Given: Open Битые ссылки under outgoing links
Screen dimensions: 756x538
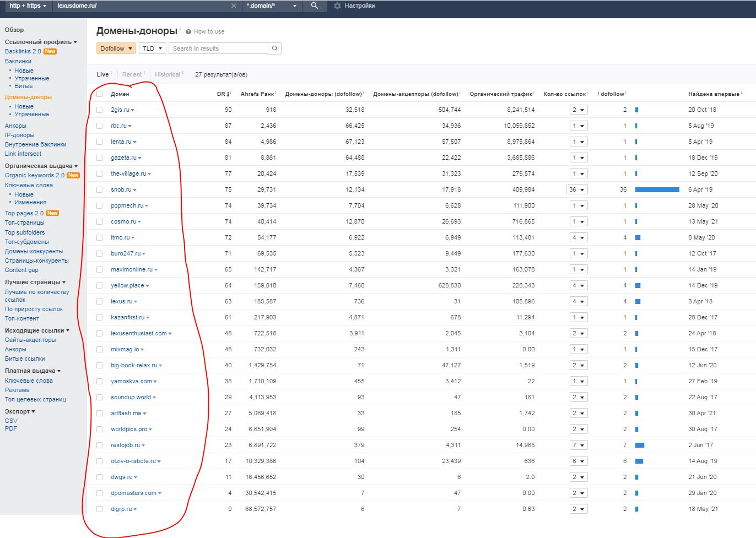Looking at the screenshot, I should coord(25,358).
